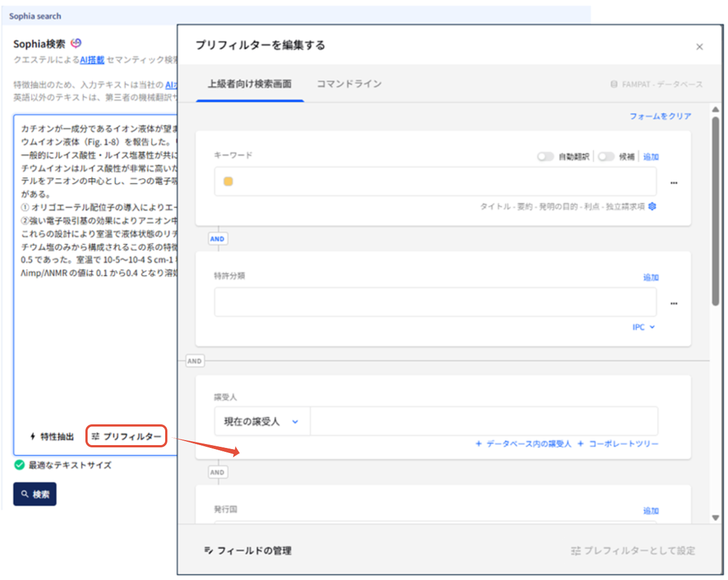
Task: Click the yellow square in the keyword field
Action: click(x=228, y=181)
